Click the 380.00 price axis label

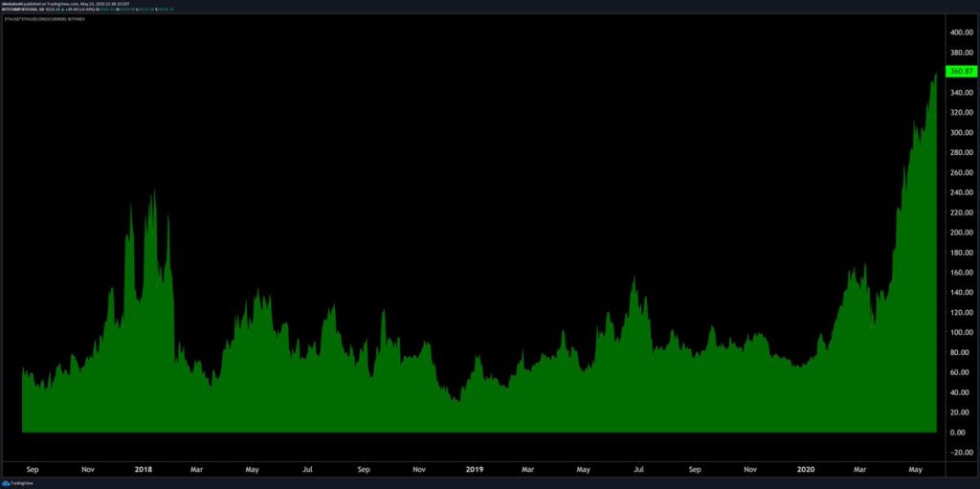pos(961,52)
